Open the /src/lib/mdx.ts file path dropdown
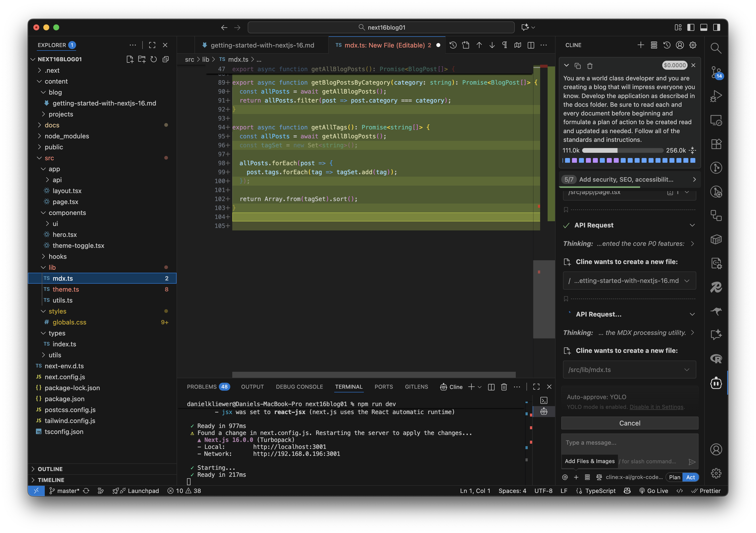The image size is (756, 533). coord(687,369)
